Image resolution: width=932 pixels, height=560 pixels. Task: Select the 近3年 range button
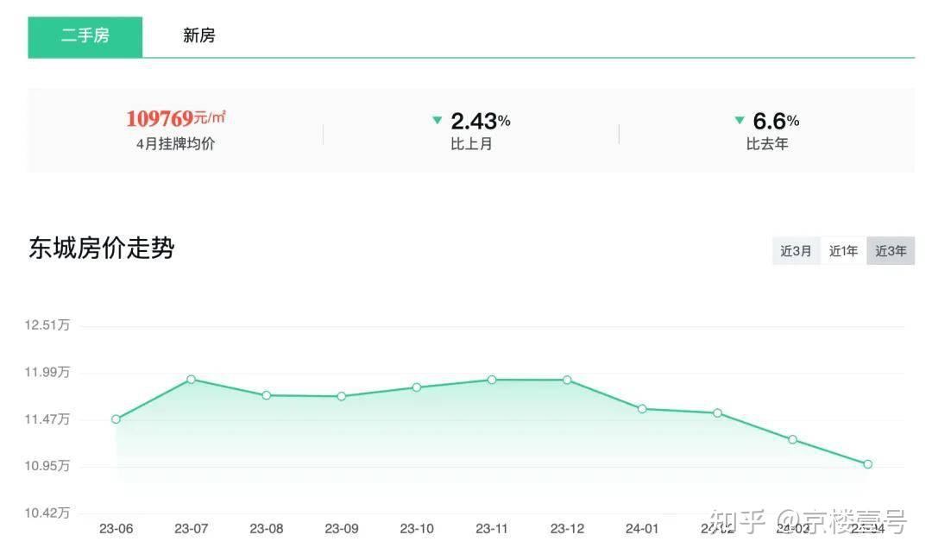(891, 251)
